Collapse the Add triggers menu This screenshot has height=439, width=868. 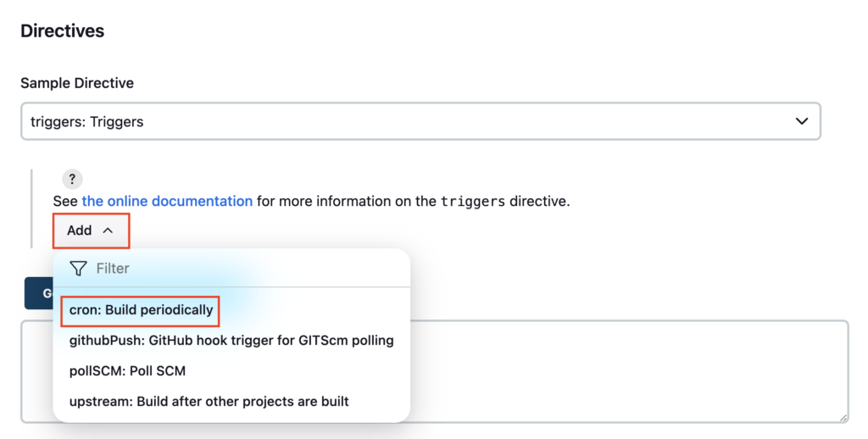[x=92, y=231]
